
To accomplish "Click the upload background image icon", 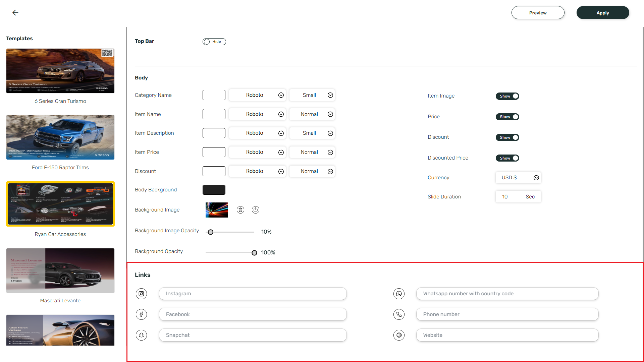I will (256, 210).
